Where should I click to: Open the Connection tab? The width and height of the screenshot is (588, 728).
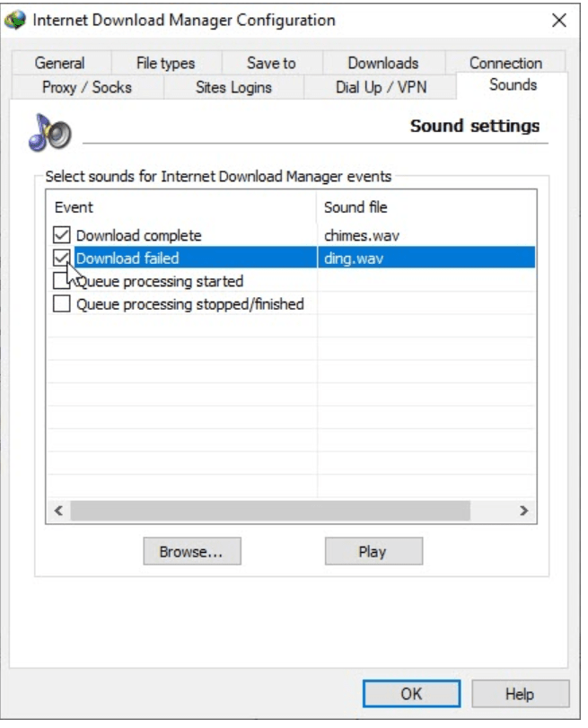[505, 63]
